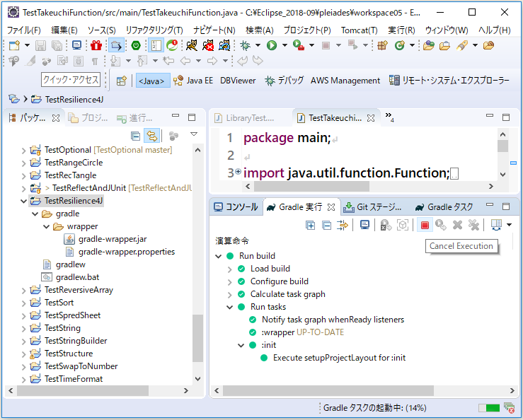Click the Package Explorer vertical scrollbar thumb
Image resolution: width=523 pixels, height=420 pixels.
(197, 338)
